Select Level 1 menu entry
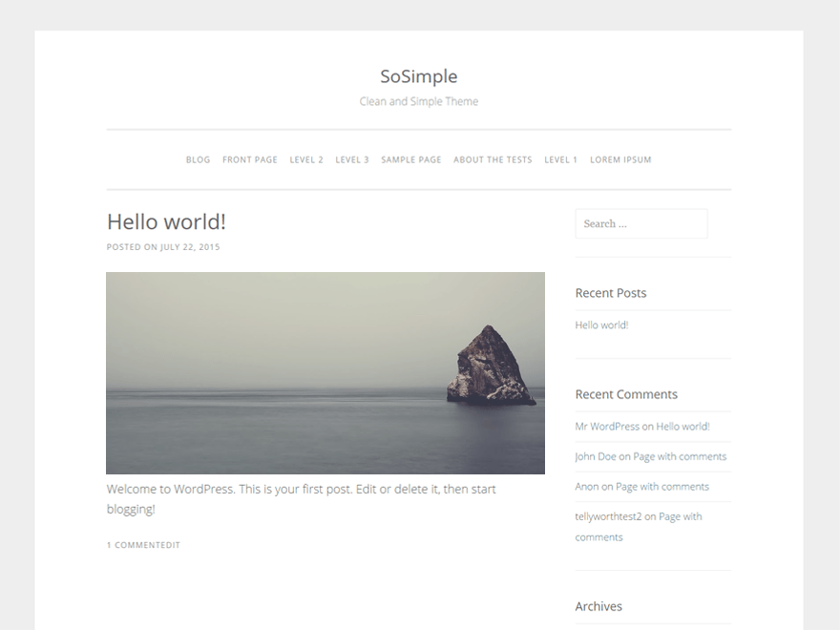This screenshot has height=630, width=840. pyautogui.click(x=561, y=159)
